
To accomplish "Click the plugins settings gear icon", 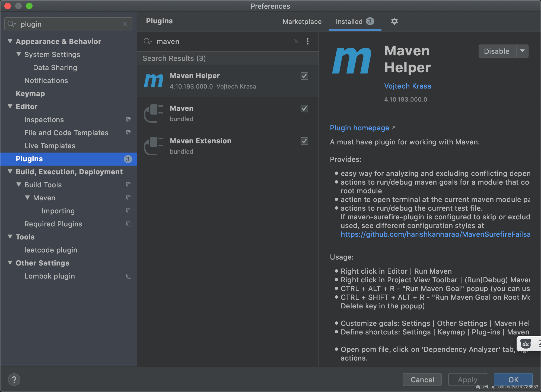I will [x=394, y=21].
